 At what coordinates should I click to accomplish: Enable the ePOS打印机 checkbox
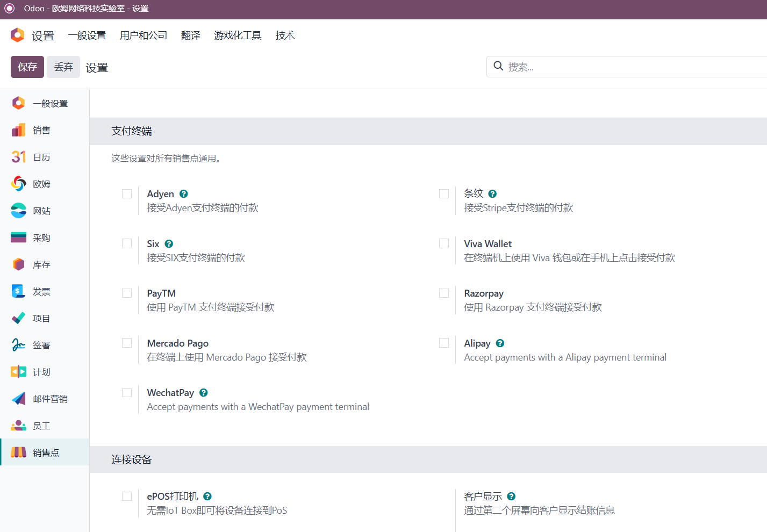pos(127,496)
